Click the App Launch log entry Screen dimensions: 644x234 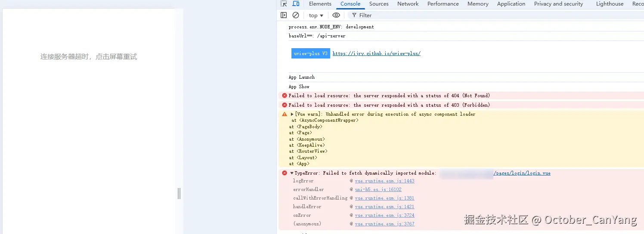click(302, 77)
